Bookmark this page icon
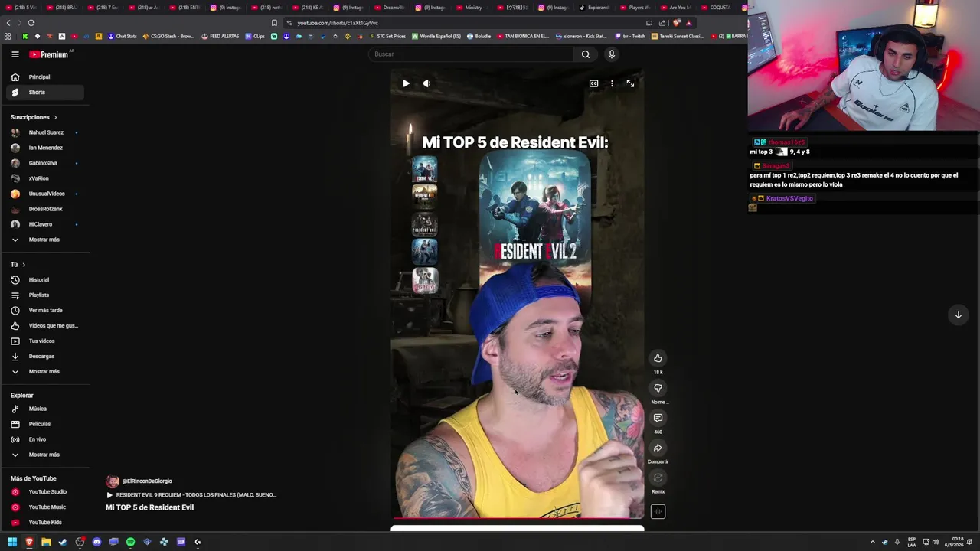980x551 pixels. pos(274,23)
